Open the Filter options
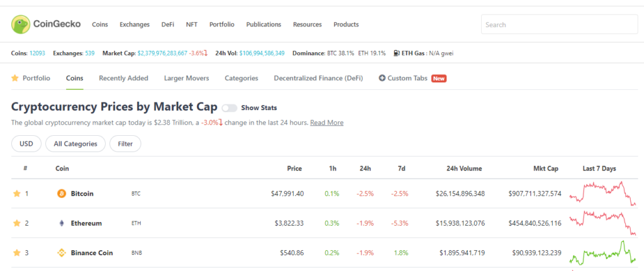Viewport: 644px width, 271px height. click(125, 144)
